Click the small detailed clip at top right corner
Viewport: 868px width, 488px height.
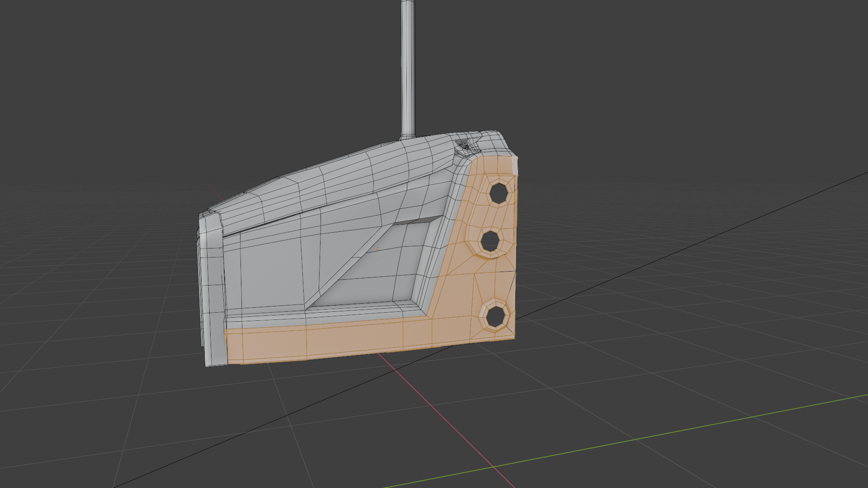tap(464, 146)
